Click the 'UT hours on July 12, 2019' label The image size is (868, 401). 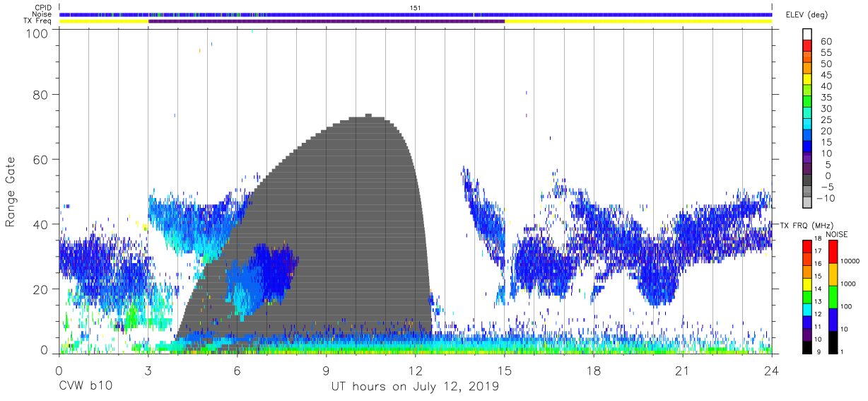coord(415,387)
